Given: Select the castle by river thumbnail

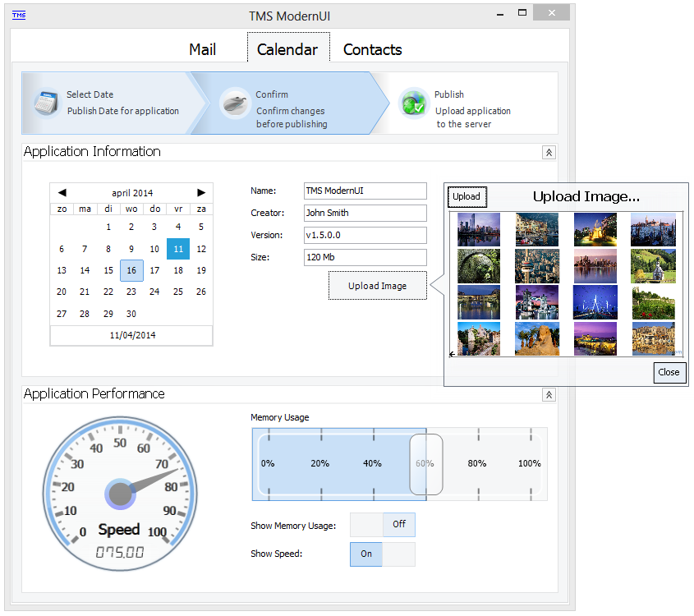Looking at the screenshot, I should [x=479, y=339].
